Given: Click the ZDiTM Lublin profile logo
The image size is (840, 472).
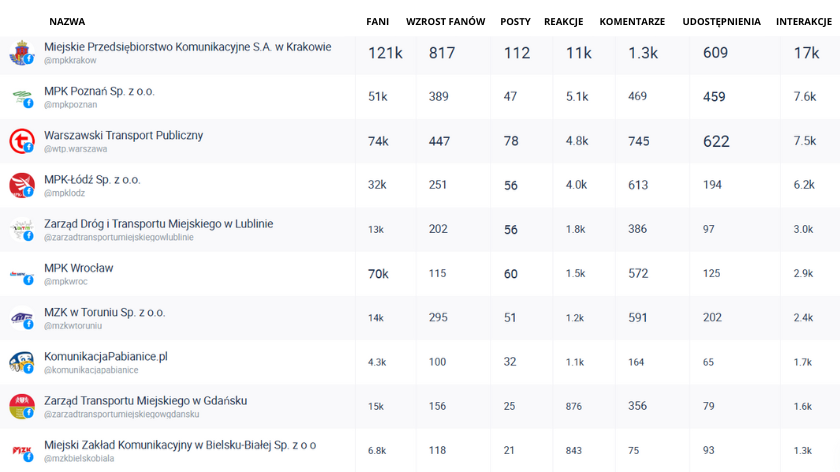Looking at the screenshot, I should tap(21, 229).
